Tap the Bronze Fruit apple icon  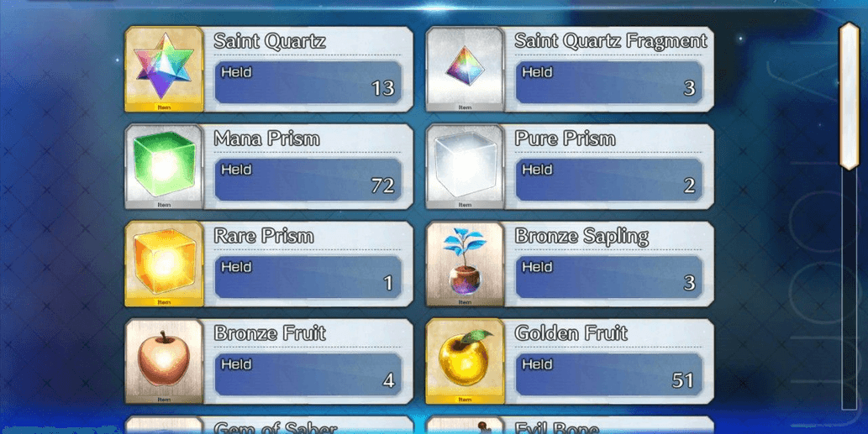click(164, 362)
